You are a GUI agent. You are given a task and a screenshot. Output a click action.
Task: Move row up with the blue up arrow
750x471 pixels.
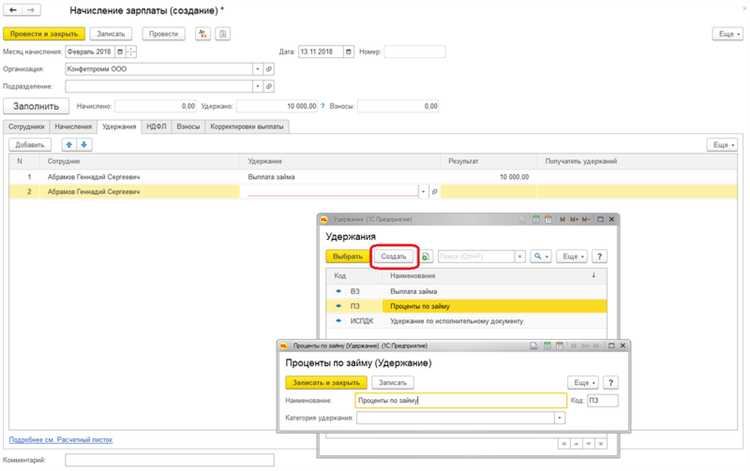coord(70,145)
